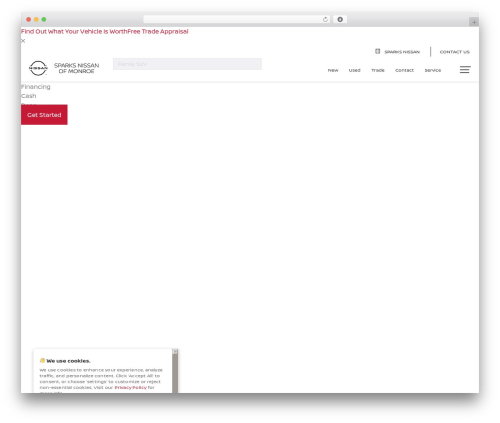Image resolution: width=500 pixels, height=423 pixels.
Task: Click the Get Started button
Action: [44, 115]
